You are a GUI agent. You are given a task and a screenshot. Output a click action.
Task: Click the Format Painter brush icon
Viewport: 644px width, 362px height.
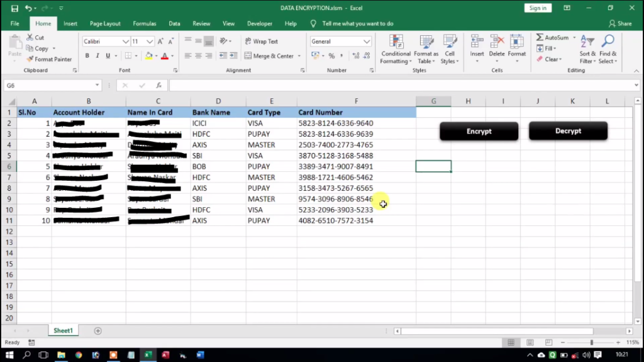coord(30,59)
